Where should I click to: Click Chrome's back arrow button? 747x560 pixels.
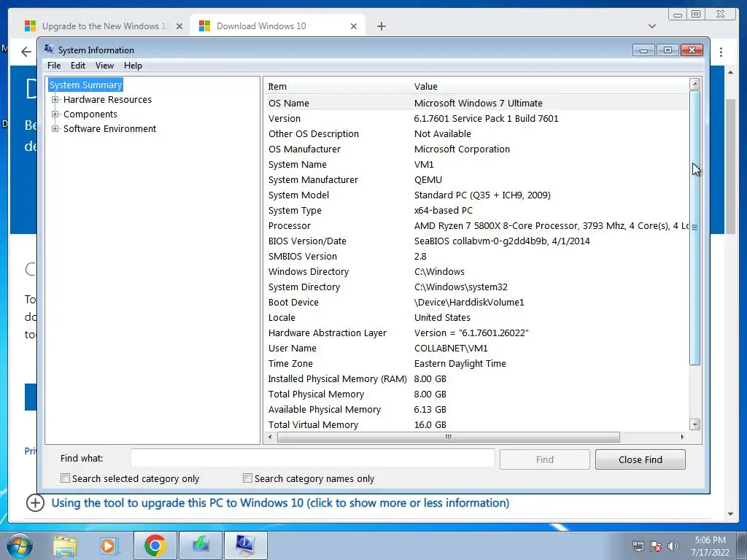click(x=26, y=52)
